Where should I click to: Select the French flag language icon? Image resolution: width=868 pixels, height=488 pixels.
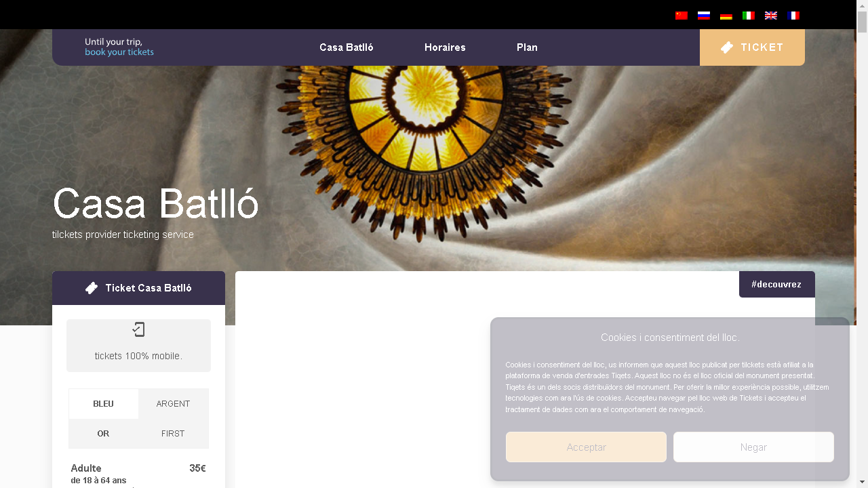(x=793, y=16)
